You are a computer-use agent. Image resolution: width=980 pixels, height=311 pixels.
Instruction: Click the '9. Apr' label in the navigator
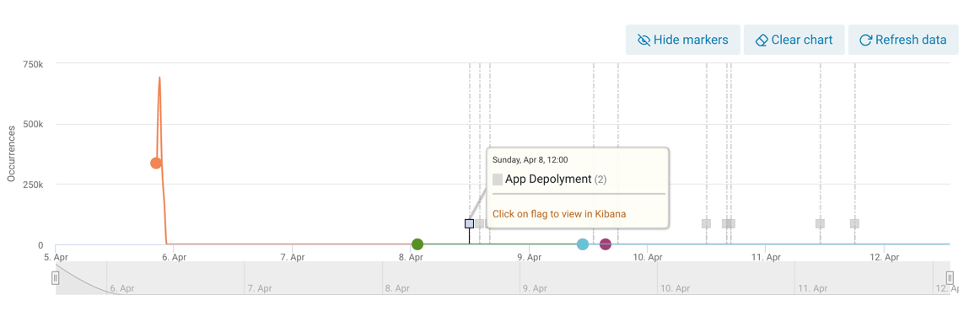click(x=535, y=288)
